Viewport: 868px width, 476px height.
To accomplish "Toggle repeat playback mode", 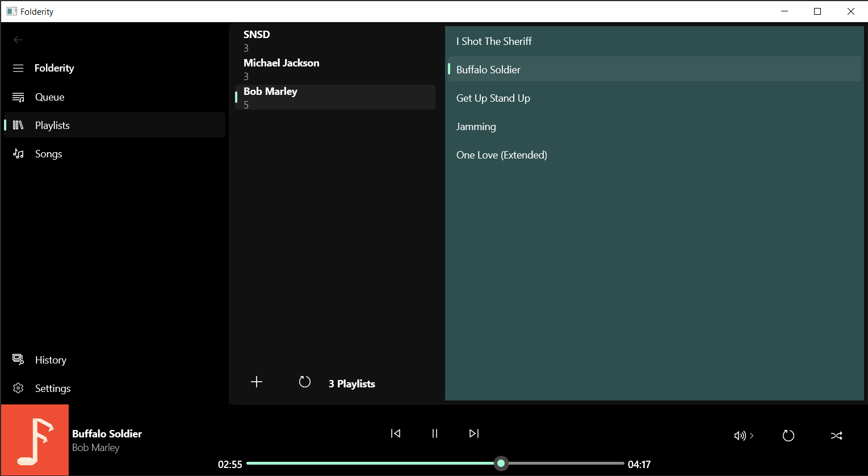I will click(788, 436).
